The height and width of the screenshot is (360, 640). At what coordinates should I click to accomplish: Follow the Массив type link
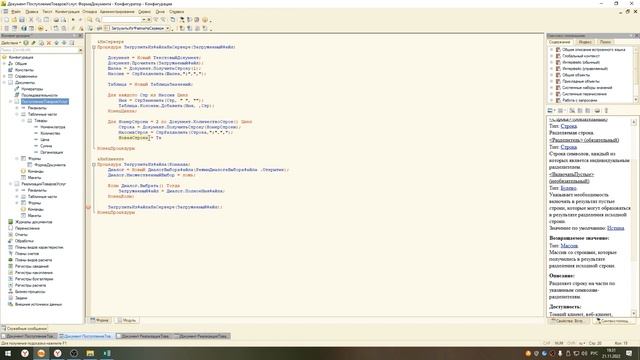[569, 246]
